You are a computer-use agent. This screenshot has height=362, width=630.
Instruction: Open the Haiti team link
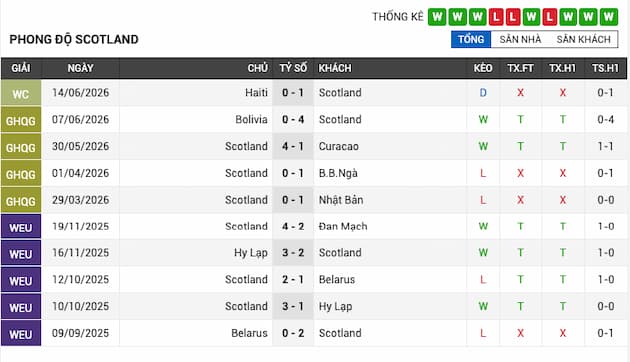coord(256,93)
